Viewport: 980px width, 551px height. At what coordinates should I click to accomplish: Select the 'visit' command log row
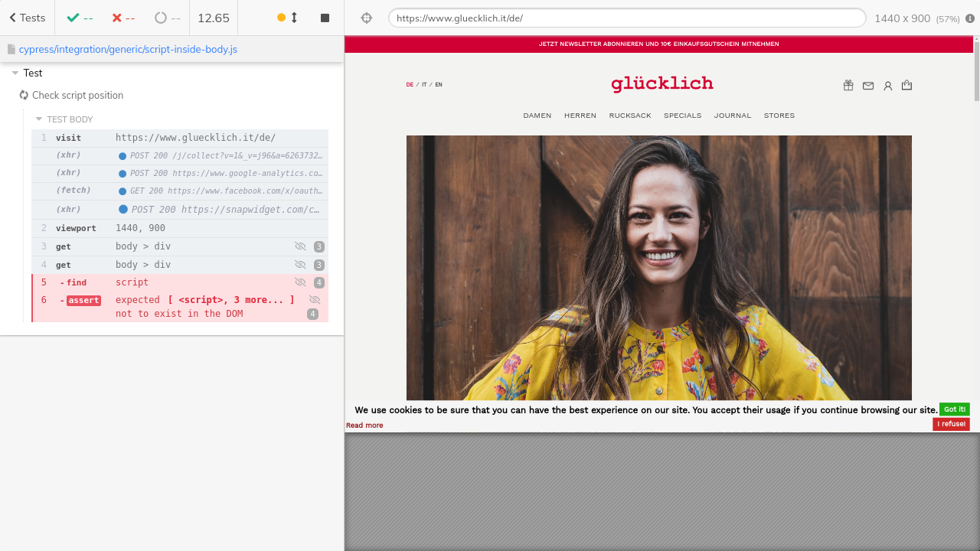(180, 138)
